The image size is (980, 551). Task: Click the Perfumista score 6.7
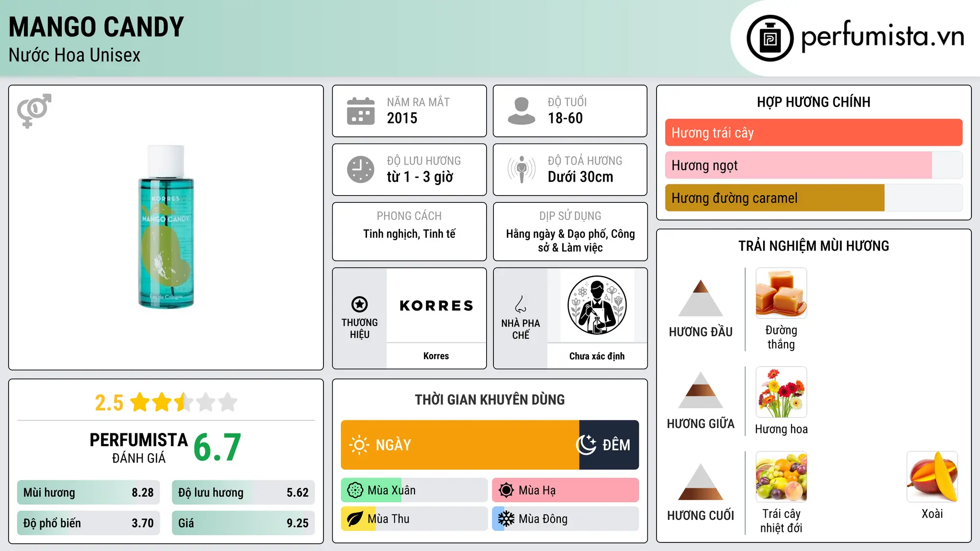217,447
